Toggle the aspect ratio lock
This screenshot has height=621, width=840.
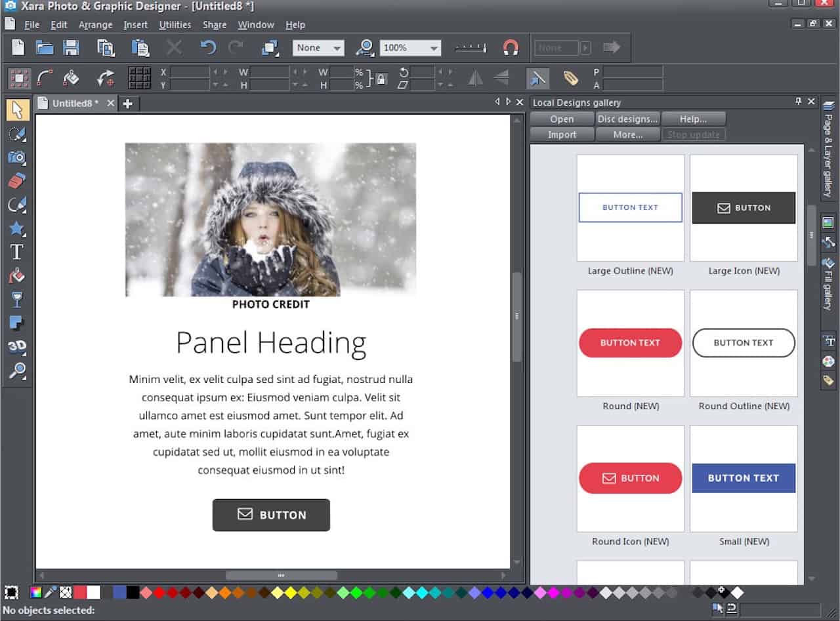[381, 79]
